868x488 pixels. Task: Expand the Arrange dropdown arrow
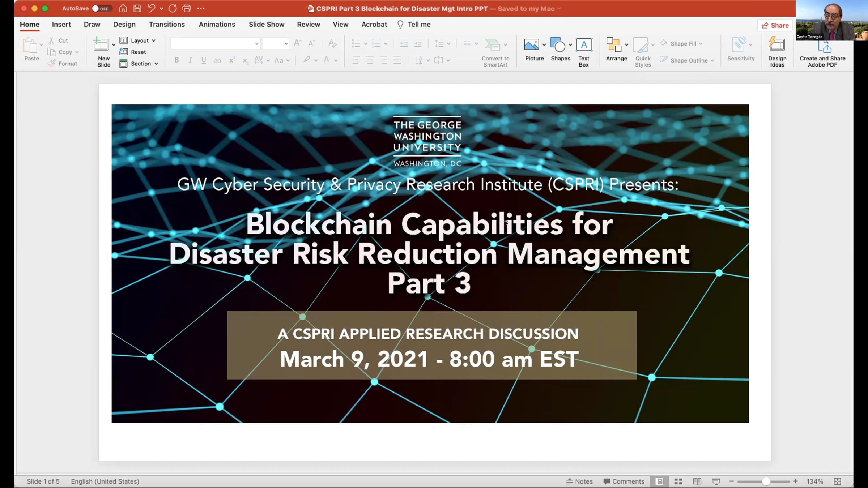point(627,44)
